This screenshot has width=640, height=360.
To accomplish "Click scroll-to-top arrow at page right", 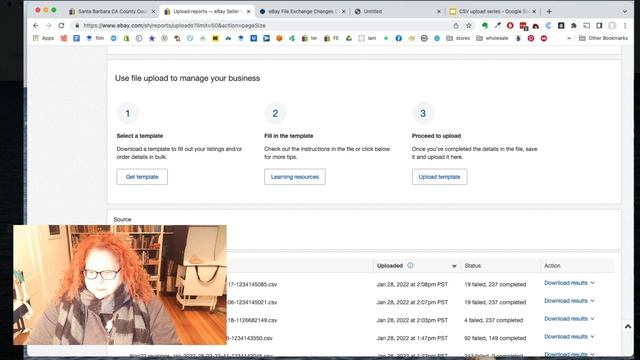I will tap(628, 327).
